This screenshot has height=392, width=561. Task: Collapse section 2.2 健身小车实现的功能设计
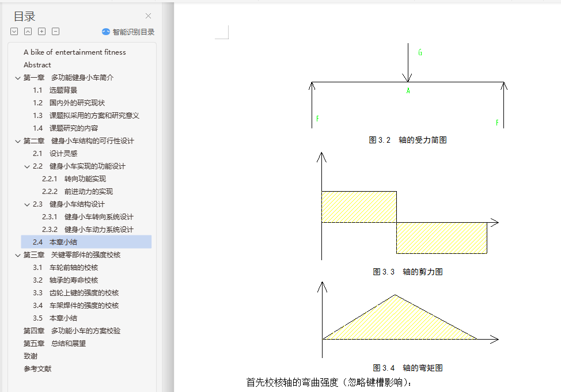pyautogui.click(x=27, y=167)
